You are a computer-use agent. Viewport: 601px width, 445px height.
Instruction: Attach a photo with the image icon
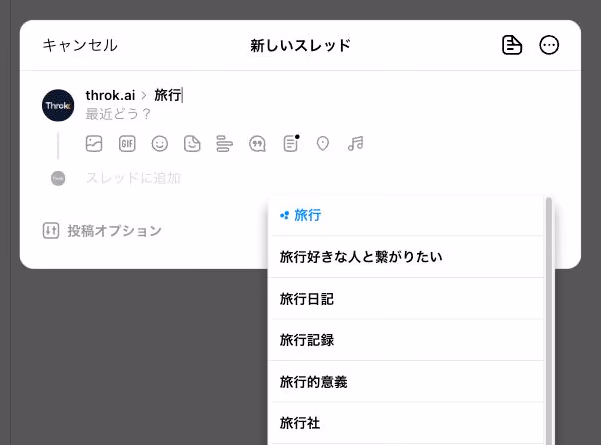pyautogui.click(x=94, y=144)
